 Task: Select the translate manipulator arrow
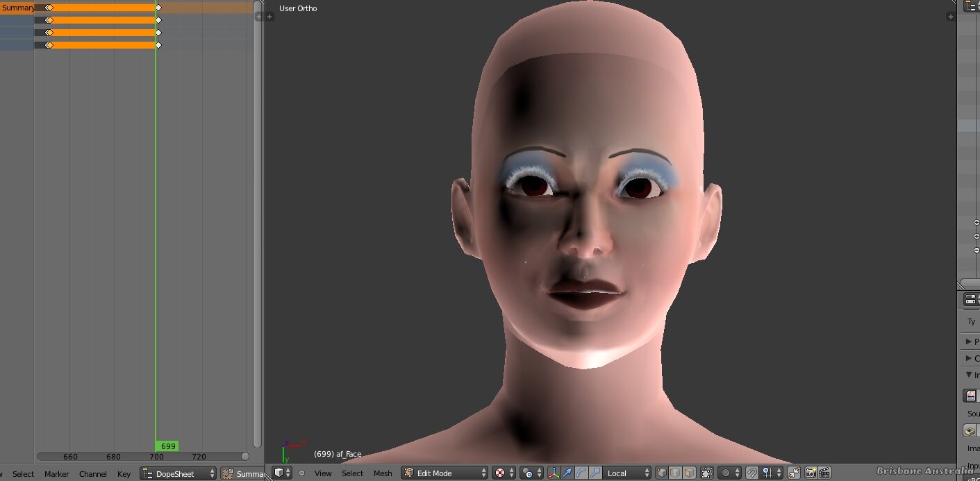point(567,473)
